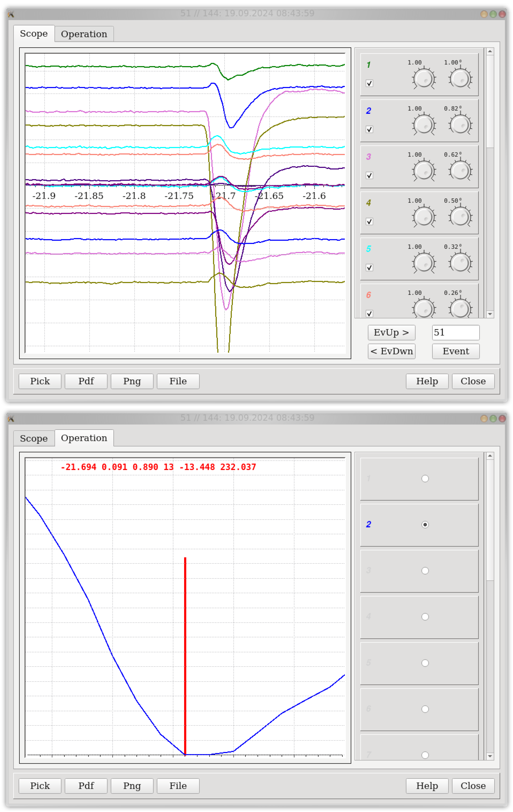
Task: Select Operation tab in lower window
Action: pyautogui.click(x=84, y=438)
